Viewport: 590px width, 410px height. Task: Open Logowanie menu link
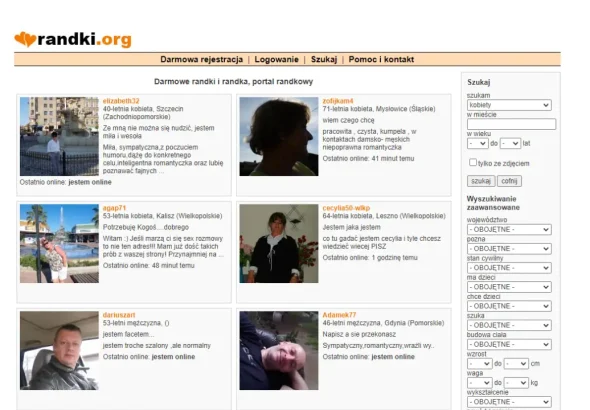276,59
